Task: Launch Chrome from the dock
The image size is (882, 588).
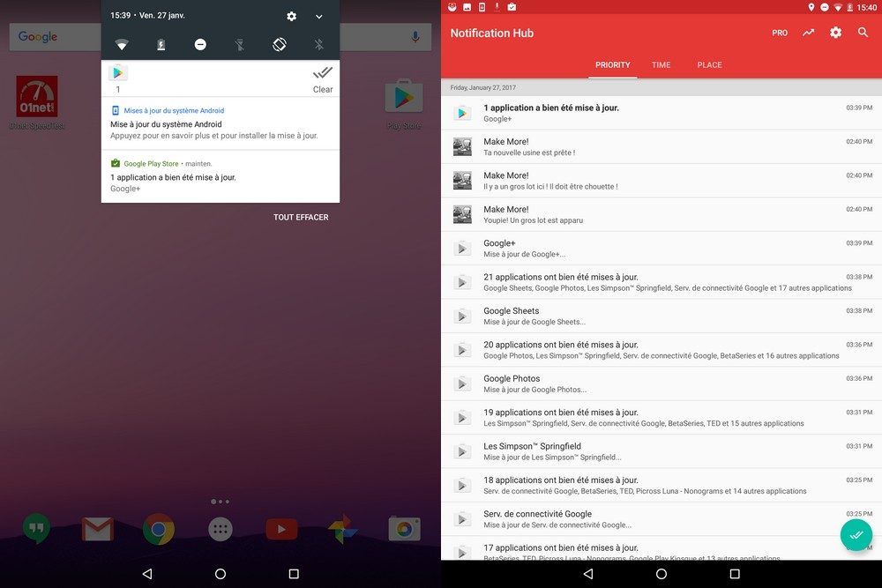Action: [159, 529]
